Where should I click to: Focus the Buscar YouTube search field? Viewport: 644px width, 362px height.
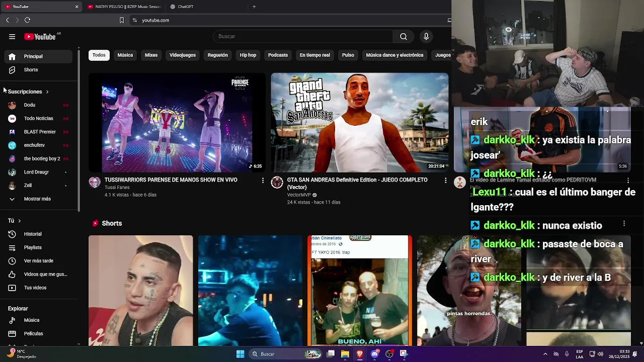303,36
